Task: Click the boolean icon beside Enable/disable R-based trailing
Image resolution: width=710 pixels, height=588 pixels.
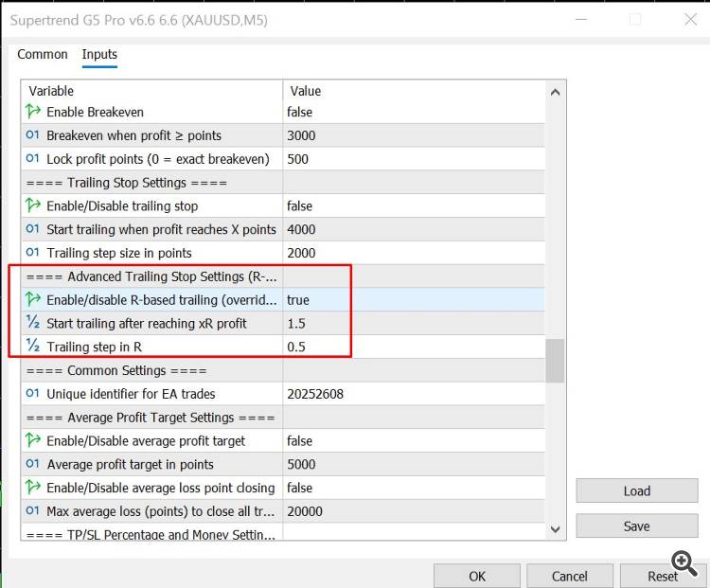Action: click(33, 299)
